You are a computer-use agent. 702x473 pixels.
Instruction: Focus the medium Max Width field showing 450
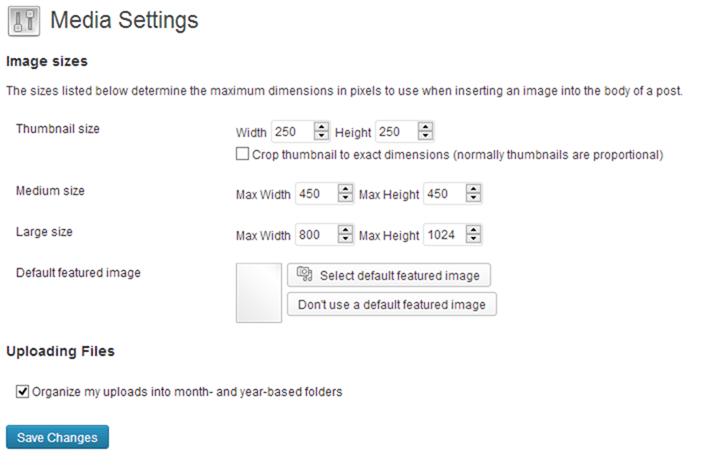click(x=317, y=194)
